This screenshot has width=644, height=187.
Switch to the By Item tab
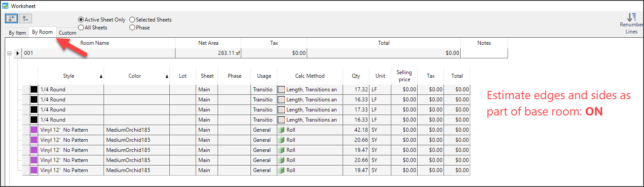(x=18, y=33)
